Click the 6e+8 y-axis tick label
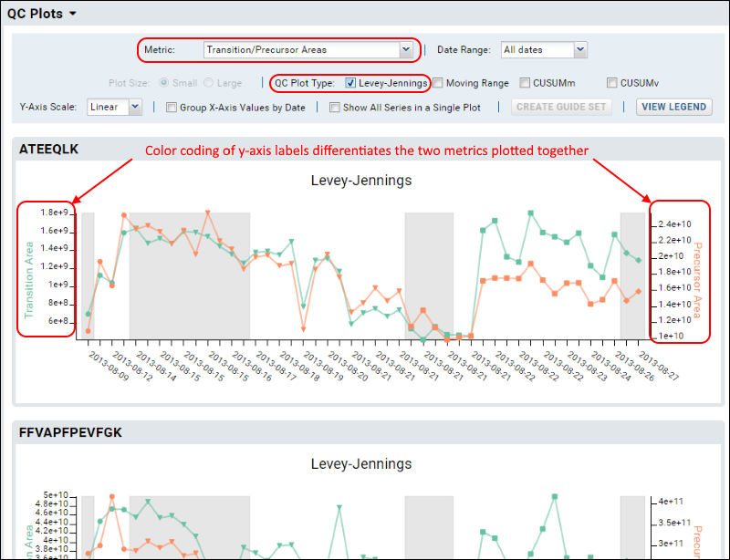Image resolution: width=730 pixels, height=560 pixels. tap(57, 321)
